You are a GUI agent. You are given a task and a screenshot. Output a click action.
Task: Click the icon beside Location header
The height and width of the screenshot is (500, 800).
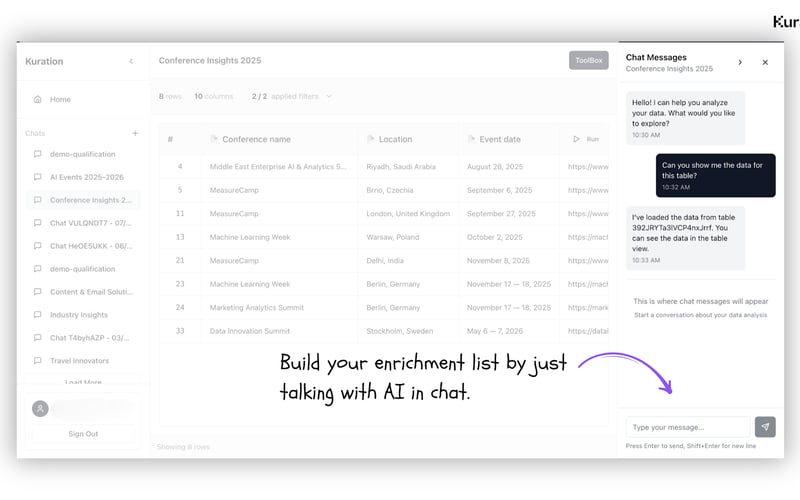point(370,139)
